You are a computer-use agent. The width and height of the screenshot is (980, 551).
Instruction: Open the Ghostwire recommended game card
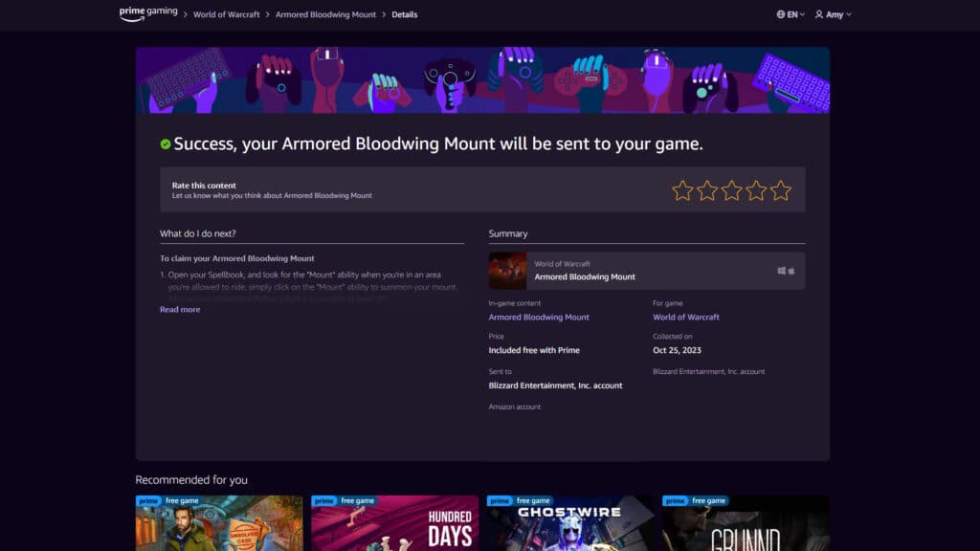click(570, 524)
